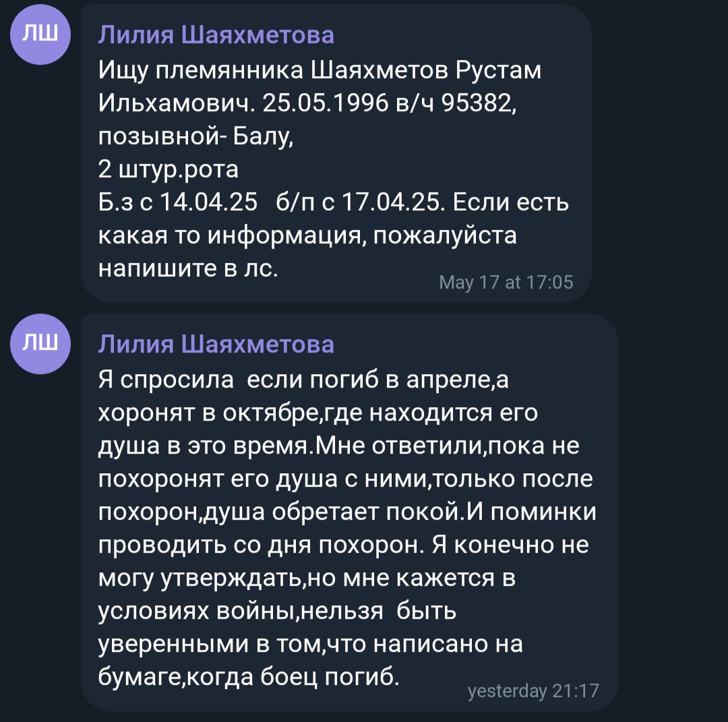Screen dimensions: 728x722
Task: Click the 'позывной- Балу' line
Action: pos(195,136)
